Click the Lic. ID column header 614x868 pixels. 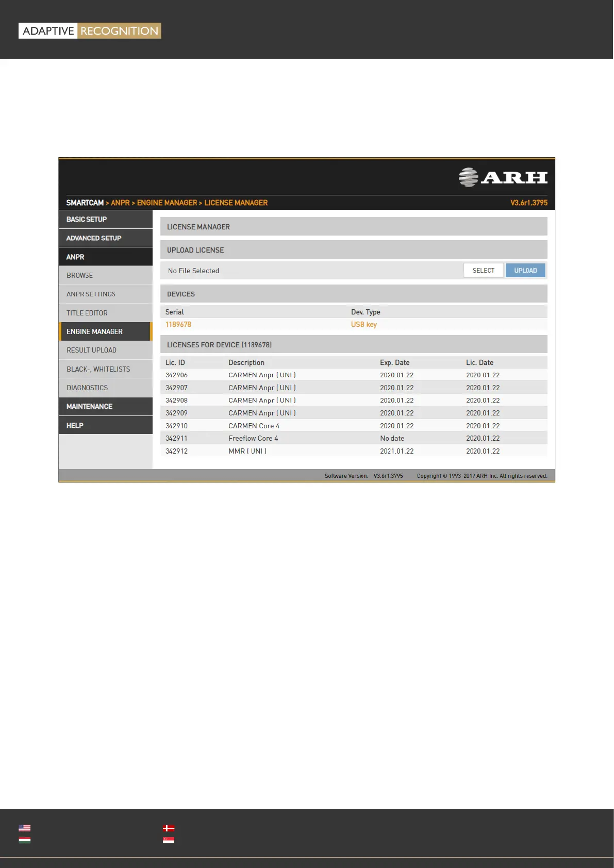point(175,362)
